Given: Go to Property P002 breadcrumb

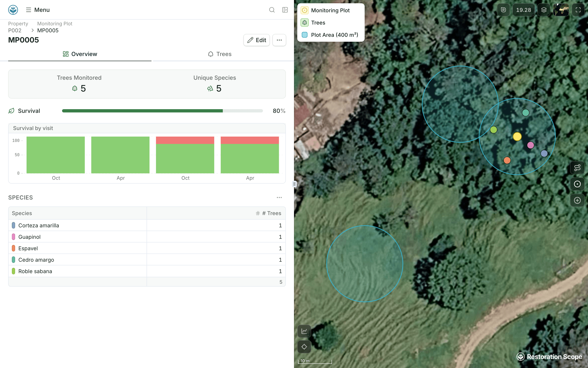Looking at the screenshot, I should coord(18,27).
